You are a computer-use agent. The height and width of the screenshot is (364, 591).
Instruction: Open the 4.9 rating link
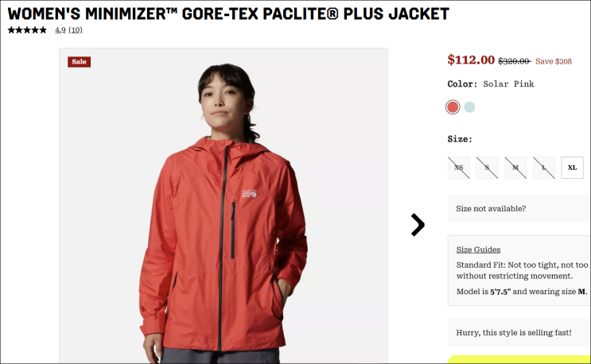[60, 30]
